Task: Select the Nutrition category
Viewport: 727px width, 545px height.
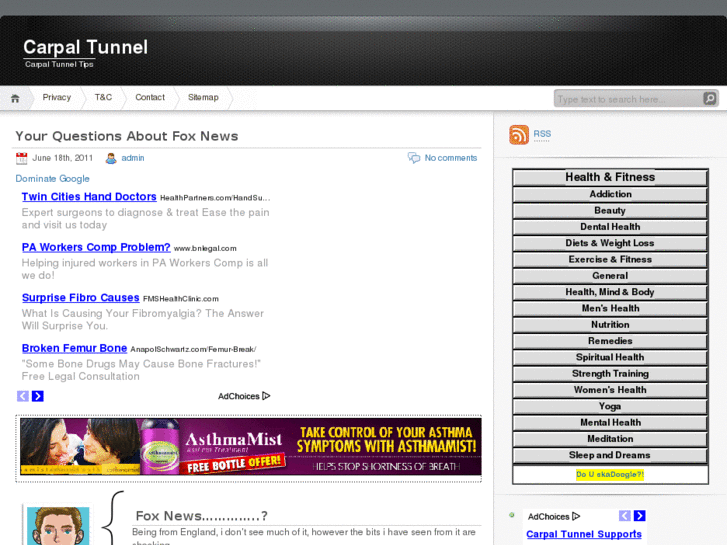Action: (x=610, y=325)
